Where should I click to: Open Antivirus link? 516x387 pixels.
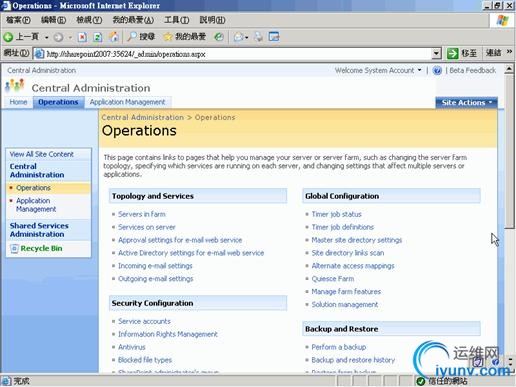132,347
